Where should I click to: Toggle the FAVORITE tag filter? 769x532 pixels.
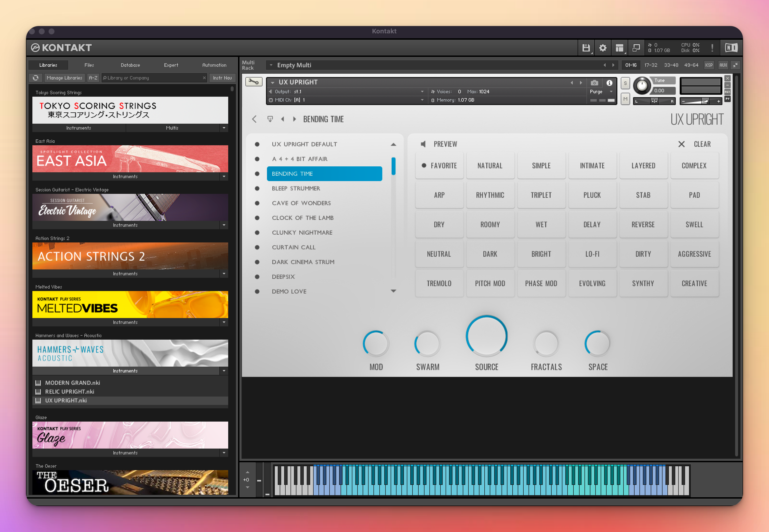[x=439, y=166]
